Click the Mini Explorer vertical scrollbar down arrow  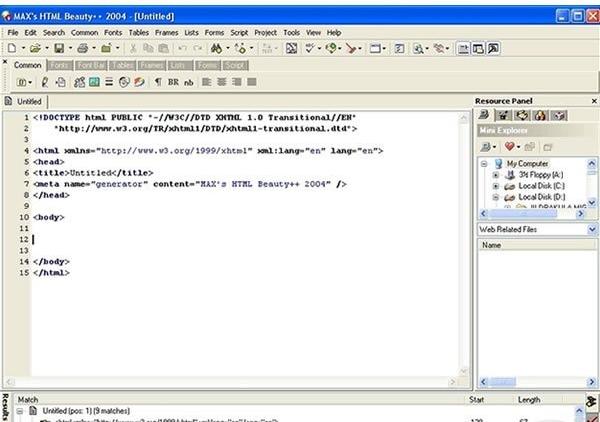click(x=592, y=203)
